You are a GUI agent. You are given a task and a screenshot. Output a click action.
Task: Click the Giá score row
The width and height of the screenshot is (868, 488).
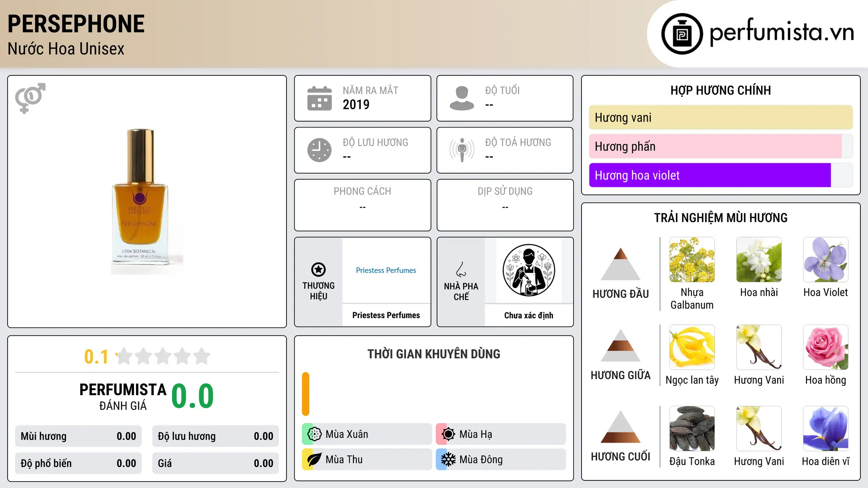216,463
